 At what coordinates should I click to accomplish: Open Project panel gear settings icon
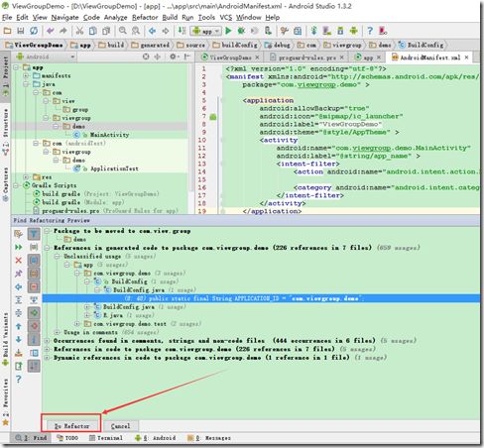pos(173,56)
